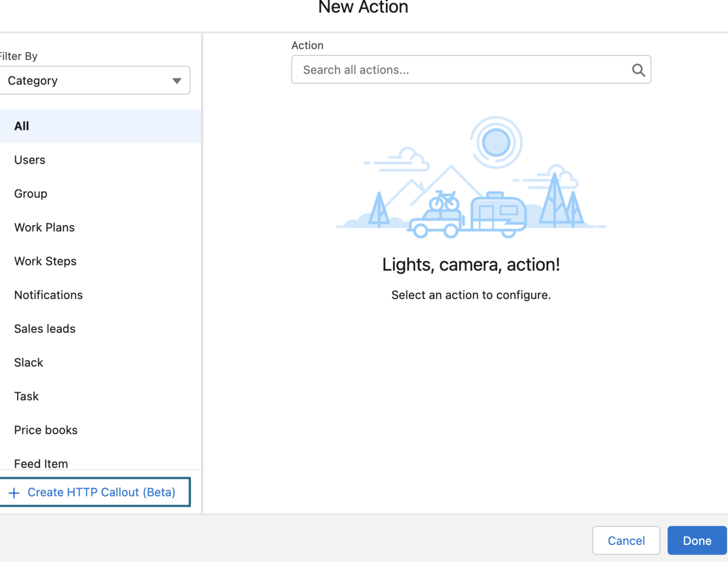This screenshot has width=728, height=562.
Task: Pick the Task category
Action: [x=100, y=396]
